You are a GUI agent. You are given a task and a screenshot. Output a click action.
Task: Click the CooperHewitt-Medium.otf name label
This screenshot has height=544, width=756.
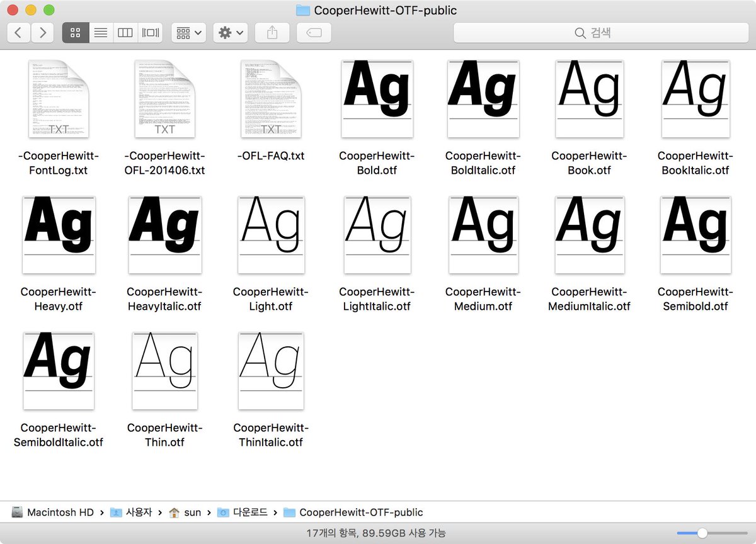pyautogui.click(x=483, y=299)
